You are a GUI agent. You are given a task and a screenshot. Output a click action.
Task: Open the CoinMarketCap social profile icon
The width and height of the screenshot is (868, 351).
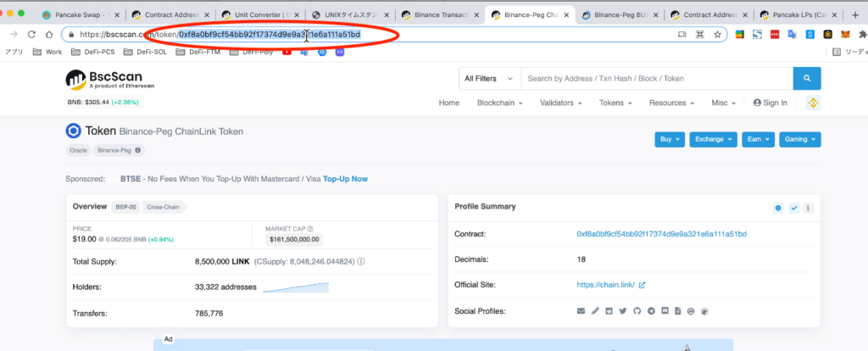(x=690, y=311)
